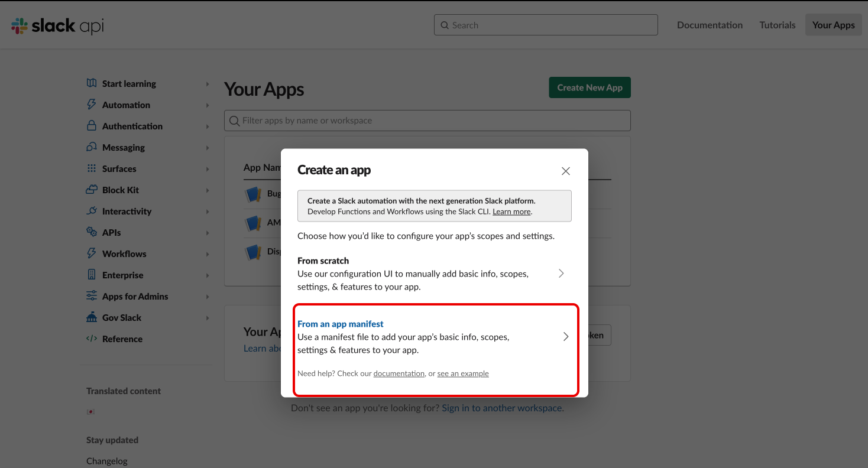868x468 pixels.
Task: Expand the Authentication section arrow
Action: 208,126
